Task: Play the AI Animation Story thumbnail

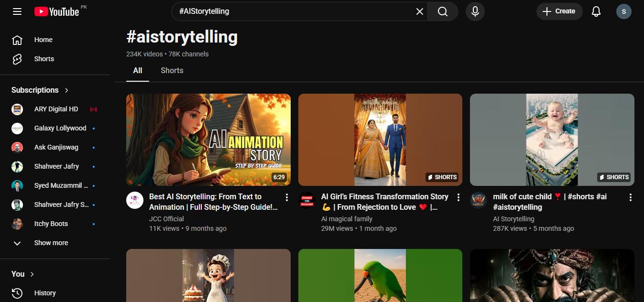Action: (x=208, y=140)
